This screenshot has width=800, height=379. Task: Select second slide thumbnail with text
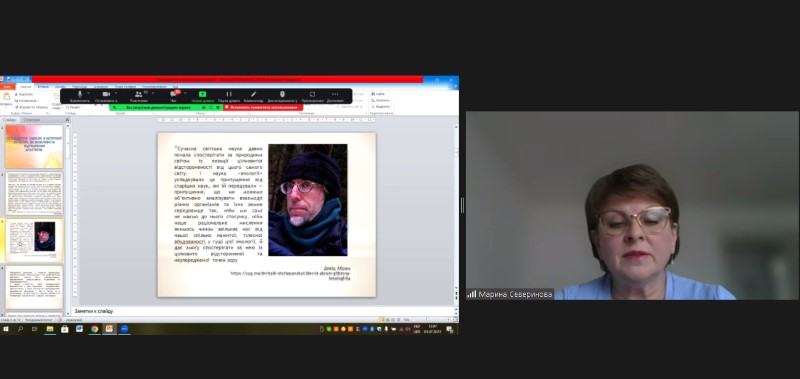tap(34, 194)
